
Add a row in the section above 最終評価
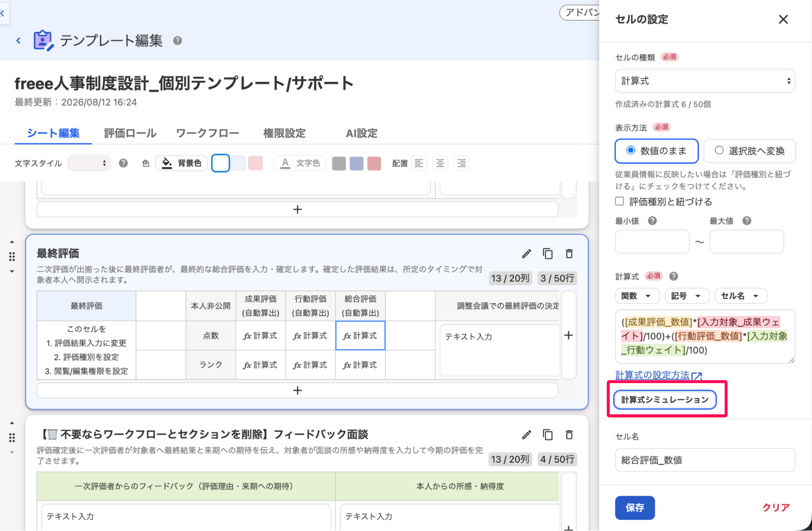pyautogui.click(x=297, y=209)
